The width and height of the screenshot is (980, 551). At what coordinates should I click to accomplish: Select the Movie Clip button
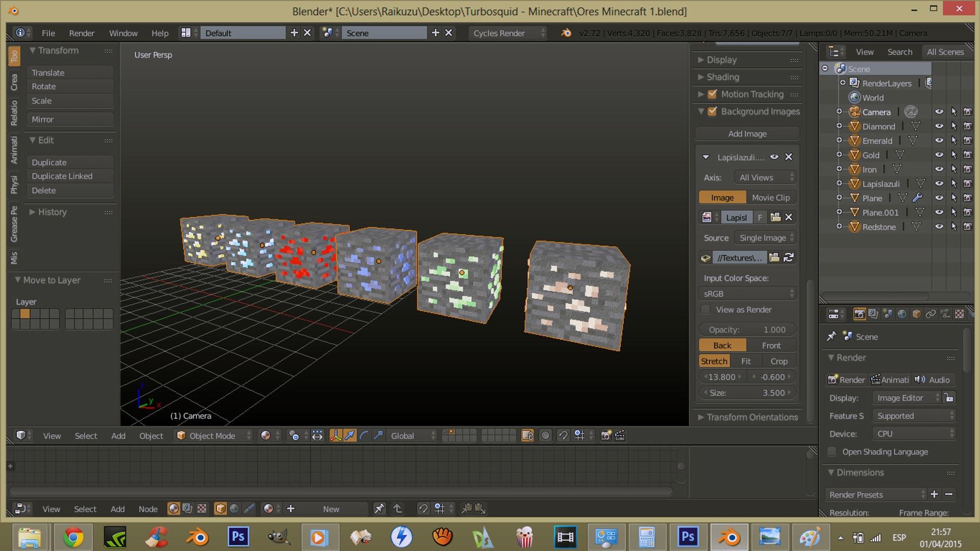[771, 198]
